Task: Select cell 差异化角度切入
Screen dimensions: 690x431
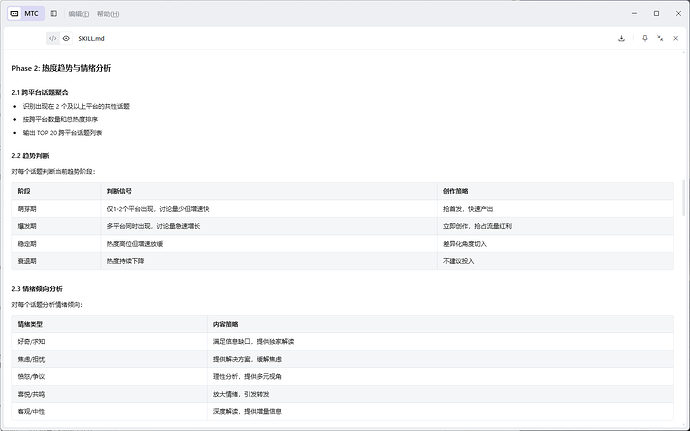Action: pos(555,243)
